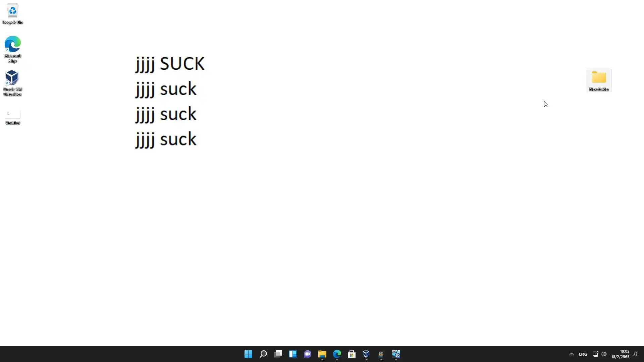Switch to Microsoft Edge in taskbar
The height and width of the screenshot is (362, 644).
(337, 354)
